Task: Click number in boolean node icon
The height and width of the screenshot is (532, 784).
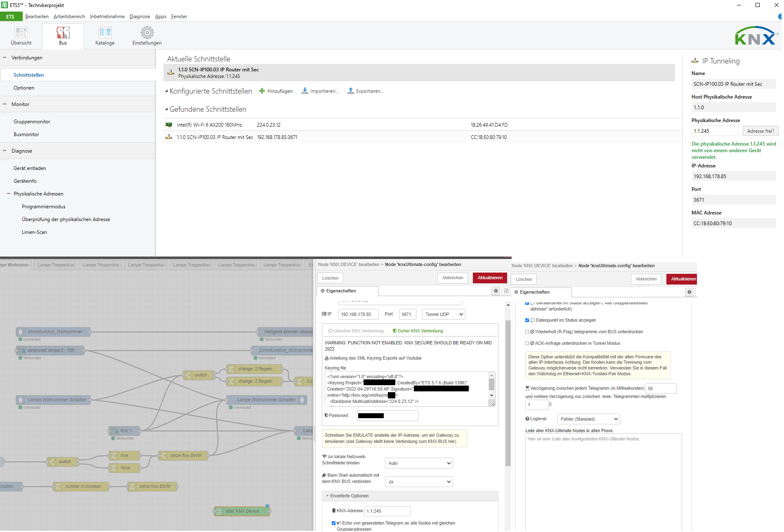Action: click(57, 487)
